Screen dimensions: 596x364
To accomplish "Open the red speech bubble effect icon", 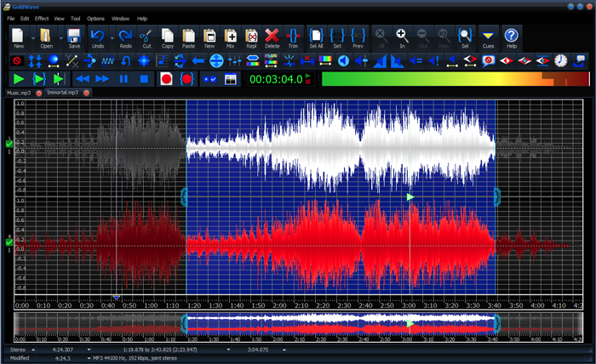I will 488,60.
